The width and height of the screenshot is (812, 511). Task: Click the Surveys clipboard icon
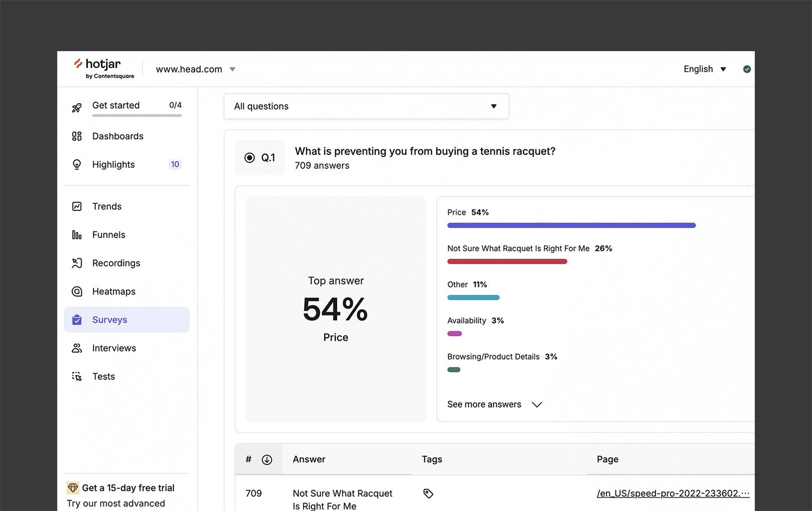point(77,320)
